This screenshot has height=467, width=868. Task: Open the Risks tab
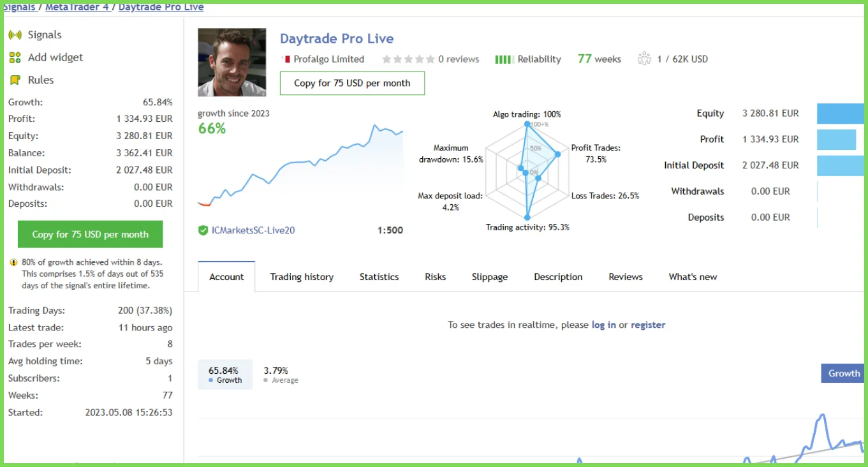coord(436,277)
